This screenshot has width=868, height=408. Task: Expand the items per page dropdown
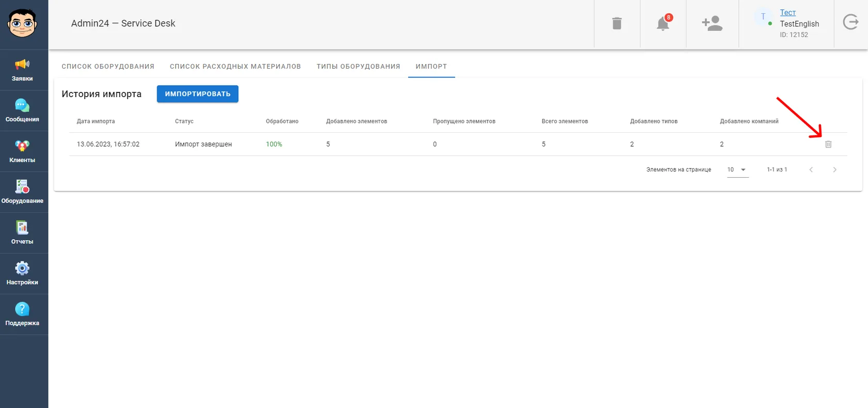pyautogui.click(x=738, y=169)
